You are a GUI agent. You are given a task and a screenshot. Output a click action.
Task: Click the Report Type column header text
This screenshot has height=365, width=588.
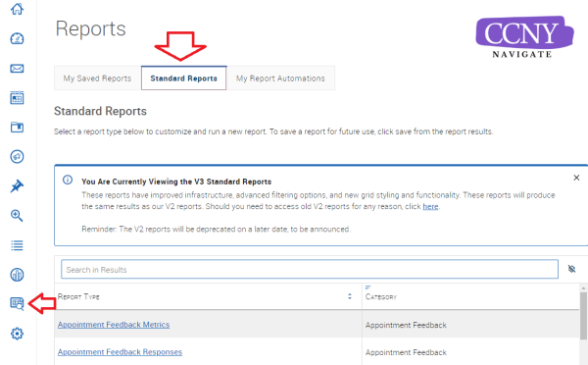point(78,296)
